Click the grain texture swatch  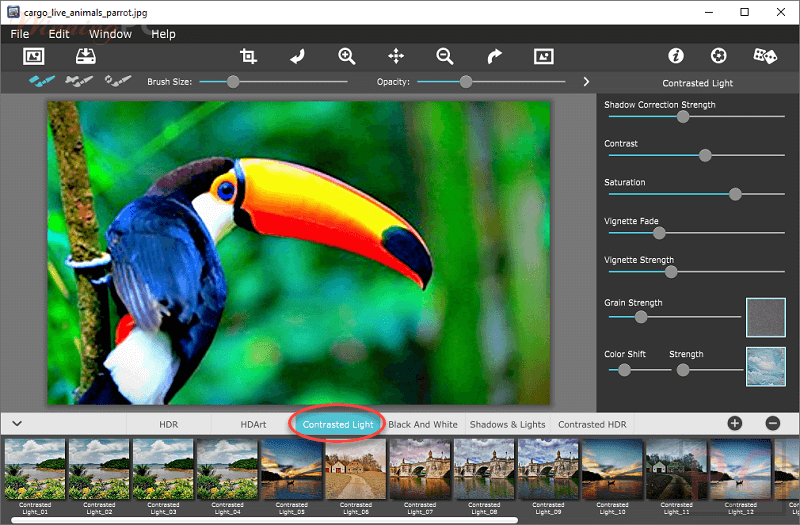pyautogui.click(x=766, y=317)
